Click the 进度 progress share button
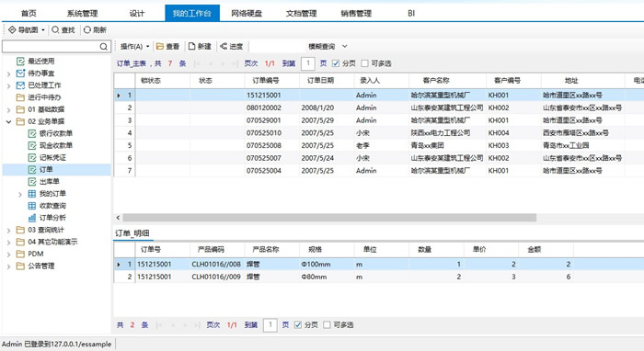The width and height of the screenshot is (644, 351). point(231,46)
